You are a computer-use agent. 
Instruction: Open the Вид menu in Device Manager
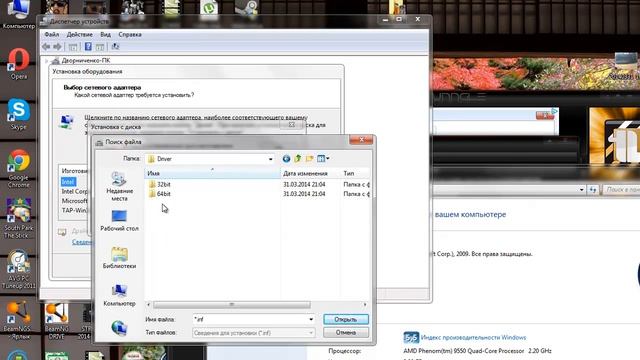(105, 35)
